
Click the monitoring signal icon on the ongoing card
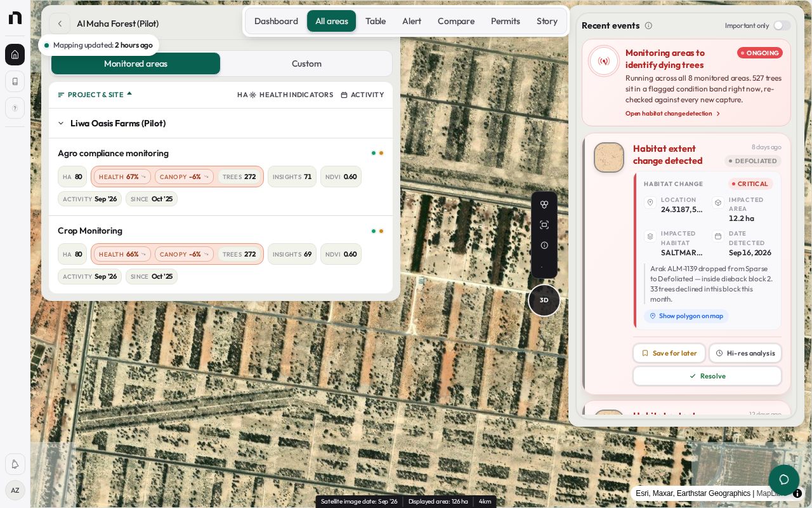[604, 62]
